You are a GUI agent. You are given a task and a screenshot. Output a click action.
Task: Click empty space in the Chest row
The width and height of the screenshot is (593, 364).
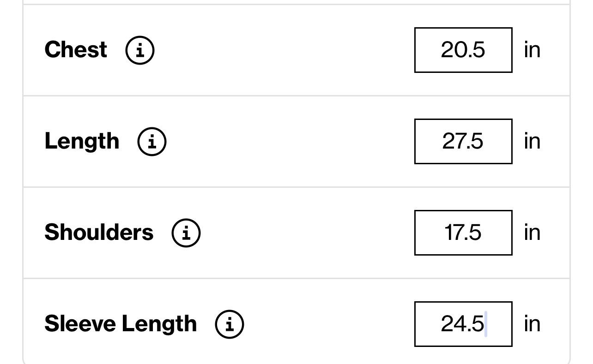[284, 50]
